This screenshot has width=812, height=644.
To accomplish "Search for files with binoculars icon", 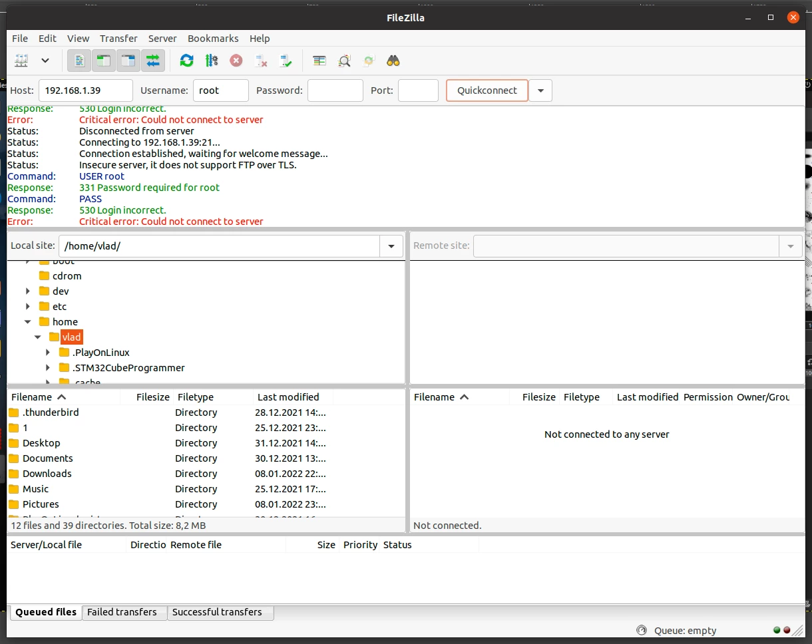I will 393,61.
